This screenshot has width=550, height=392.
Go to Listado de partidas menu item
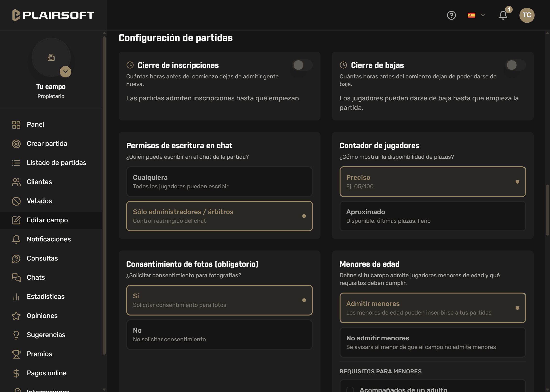click(51, 163)
